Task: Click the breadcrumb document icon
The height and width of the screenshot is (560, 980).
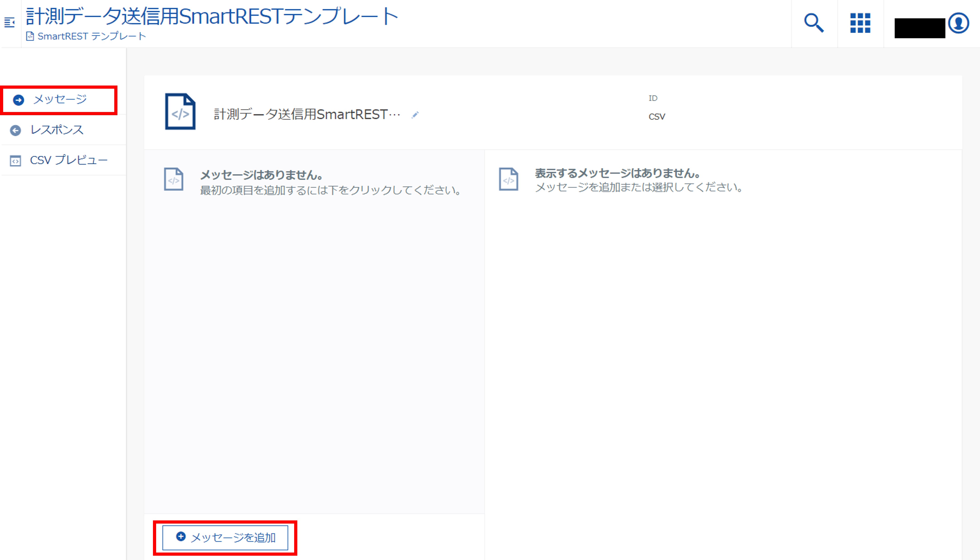Action: pos(30,36)
